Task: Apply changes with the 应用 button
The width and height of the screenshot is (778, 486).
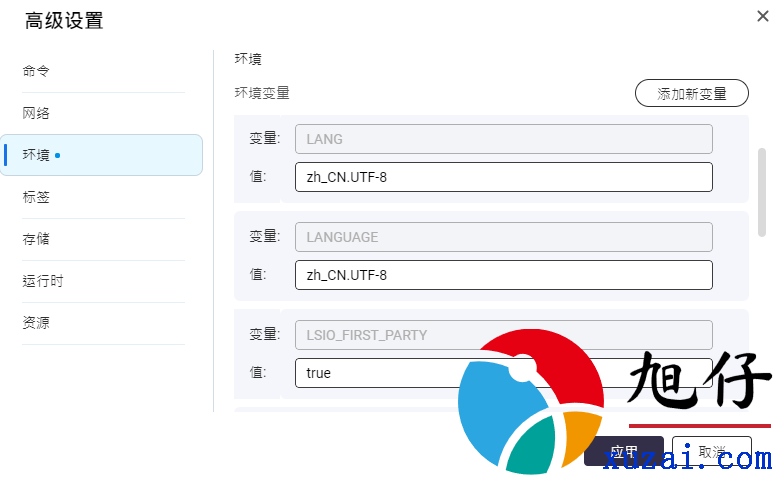Action: point(624,451)
